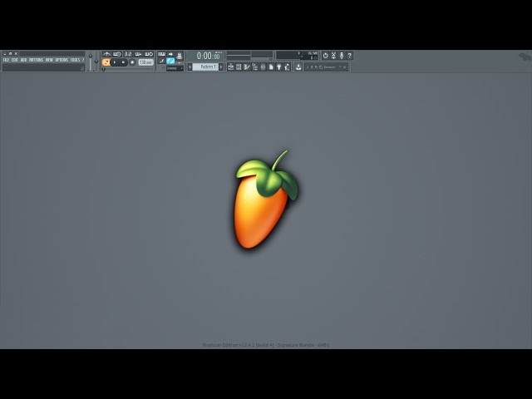
Task: Open the PATTERNS menu
Action: click(x=36, y=60)
